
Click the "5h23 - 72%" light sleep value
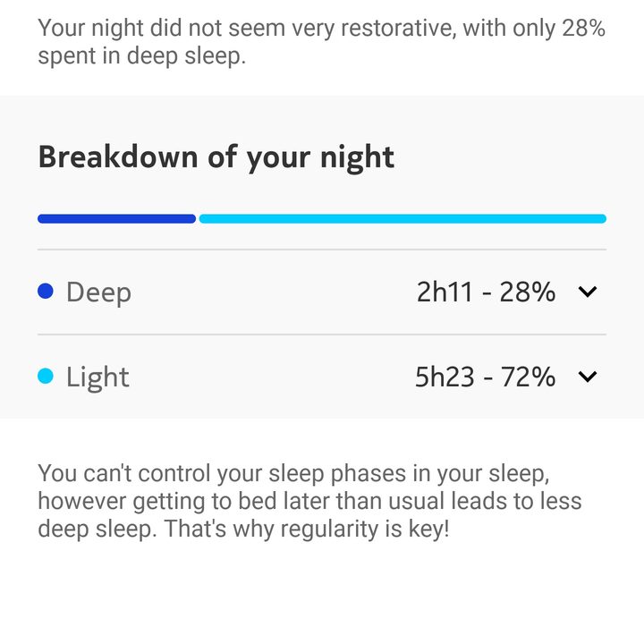coord(485,377)
